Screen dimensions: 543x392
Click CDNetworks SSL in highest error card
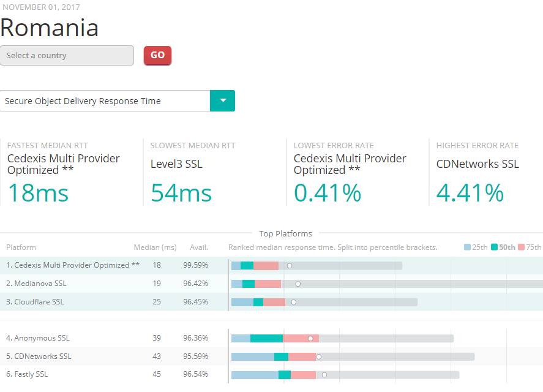pos(477,164)
